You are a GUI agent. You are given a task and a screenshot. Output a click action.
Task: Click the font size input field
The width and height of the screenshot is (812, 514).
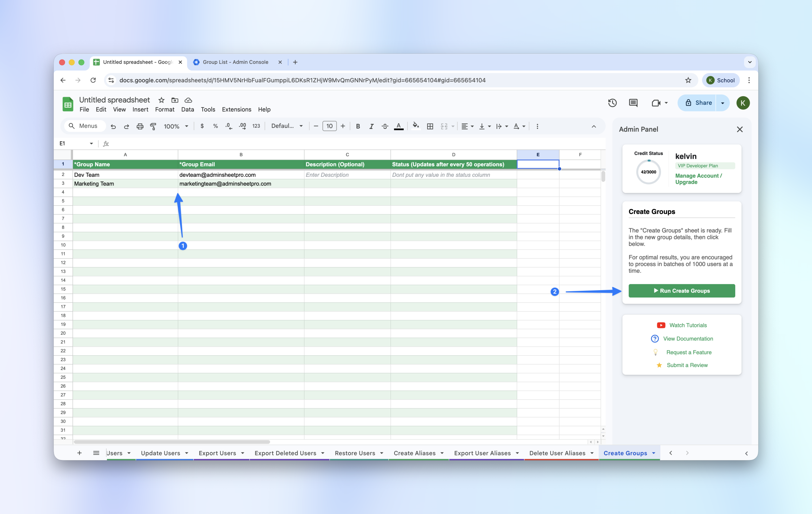[329, 126]
